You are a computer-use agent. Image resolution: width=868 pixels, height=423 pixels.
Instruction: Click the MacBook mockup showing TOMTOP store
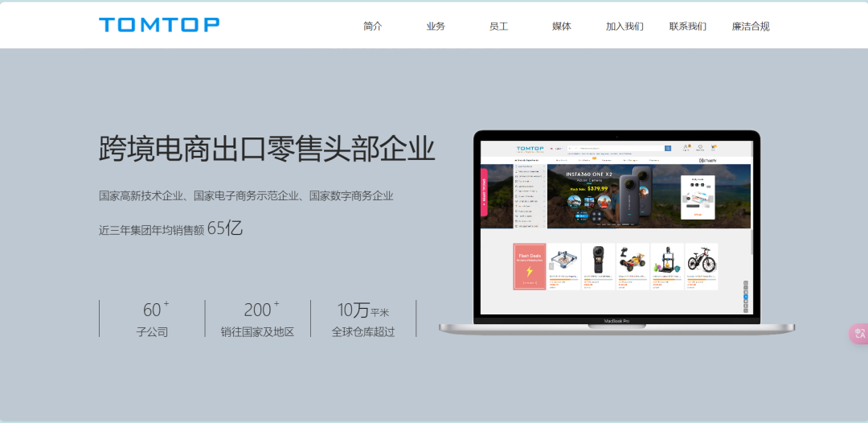616,232
